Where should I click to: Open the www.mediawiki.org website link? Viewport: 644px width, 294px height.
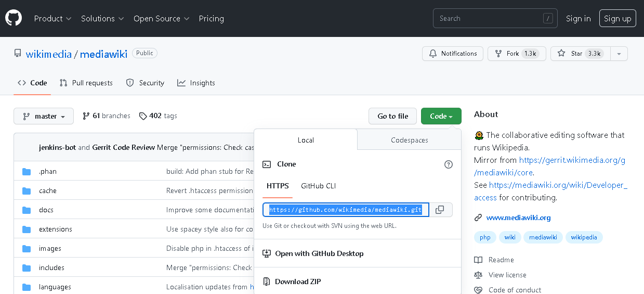518,218
